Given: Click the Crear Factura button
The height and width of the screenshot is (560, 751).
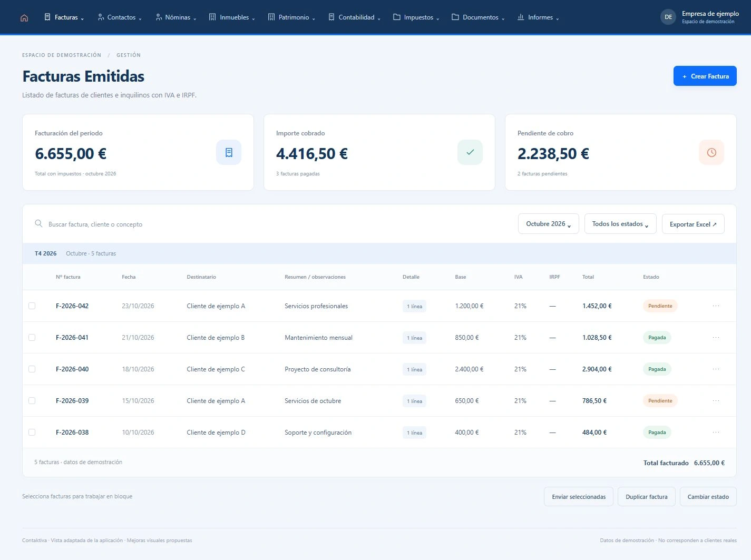Looking at the screenshot, I should (x=705, y=76).
